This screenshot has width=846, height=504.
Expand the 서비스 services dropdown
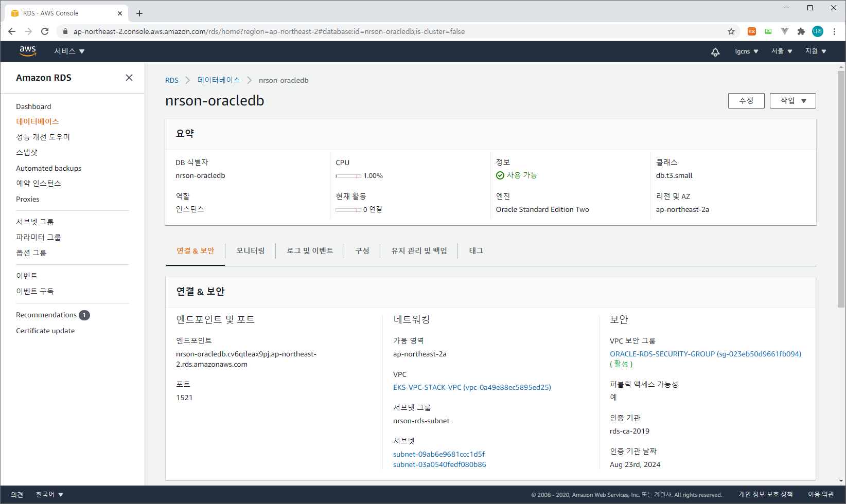coord(69,51)
